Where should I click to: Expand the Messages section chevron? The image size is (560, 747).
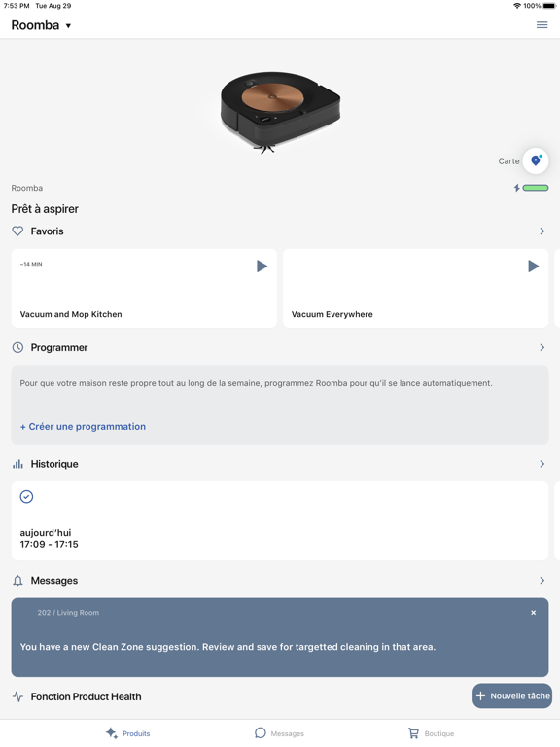[x=542, y=581]
